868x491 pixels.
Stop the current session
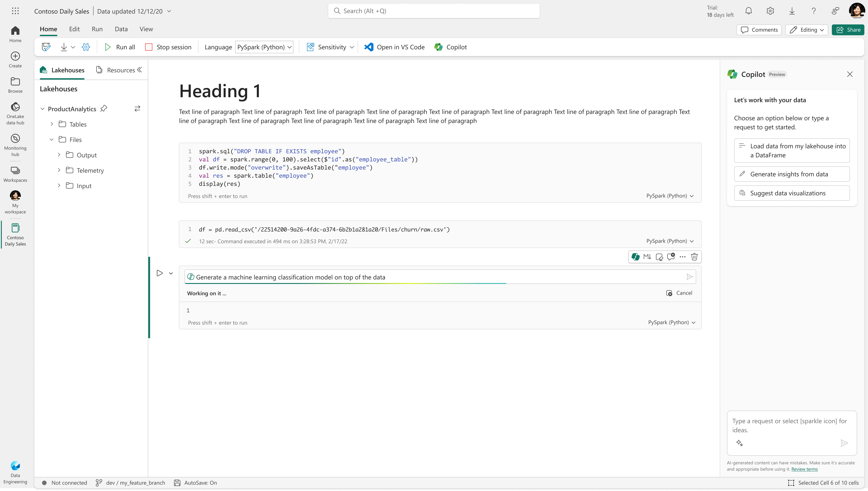coord(168,47)
